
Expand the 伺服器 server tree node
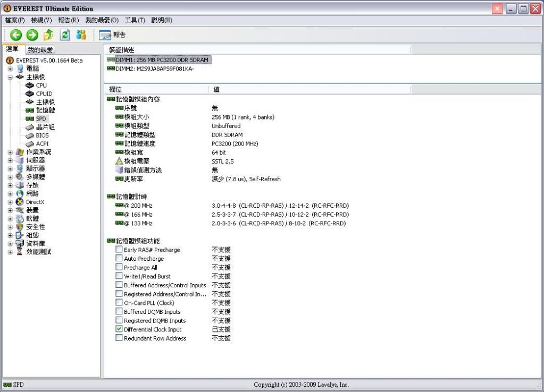click(x=10, y=160)
